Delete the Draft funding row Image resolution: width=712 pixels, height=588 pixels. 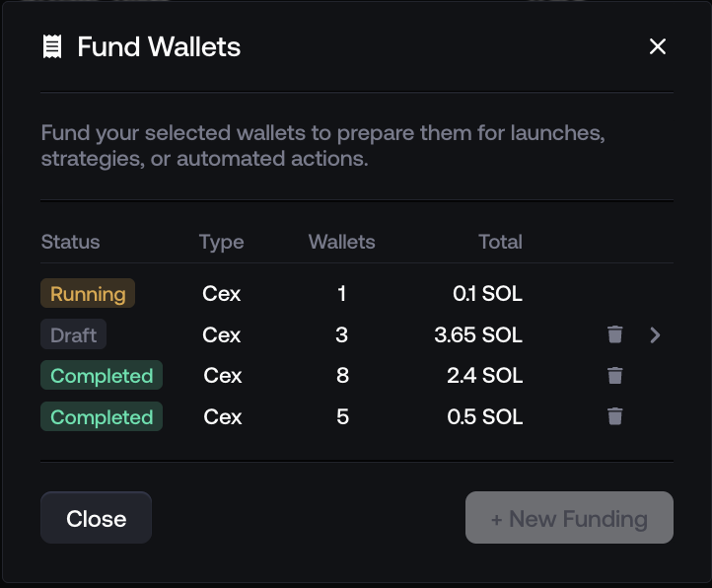pyautogui.click(x=614, y=334)
